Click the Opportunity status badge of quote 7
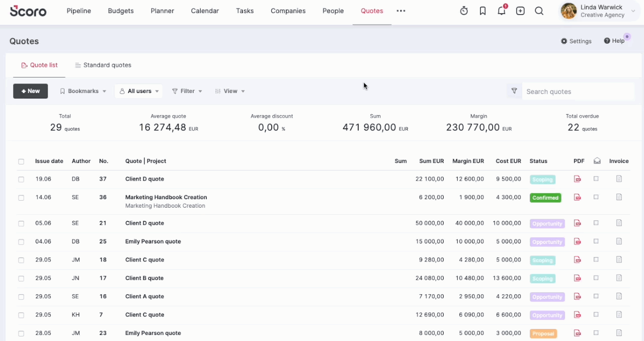 click(547, 315)
